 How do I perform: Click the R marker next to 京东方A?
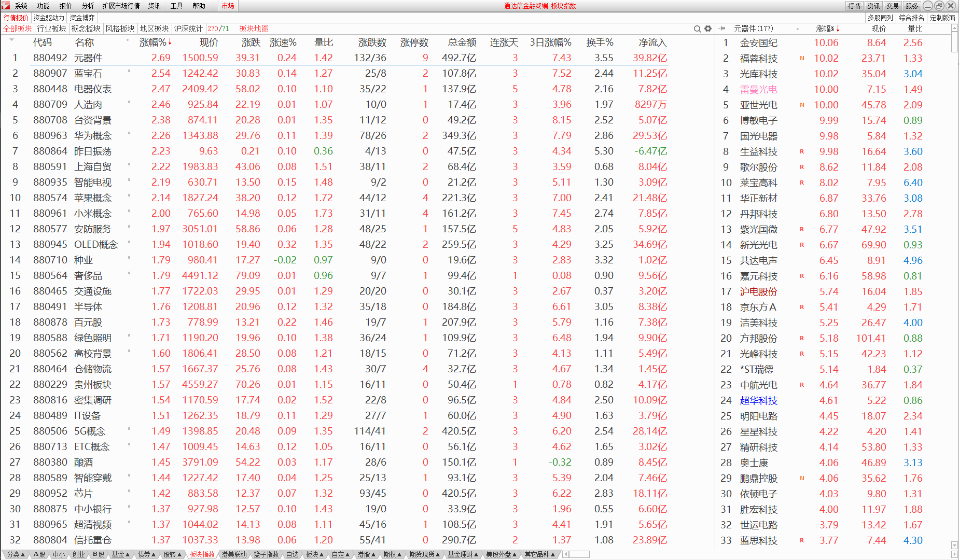click(802, 307)
